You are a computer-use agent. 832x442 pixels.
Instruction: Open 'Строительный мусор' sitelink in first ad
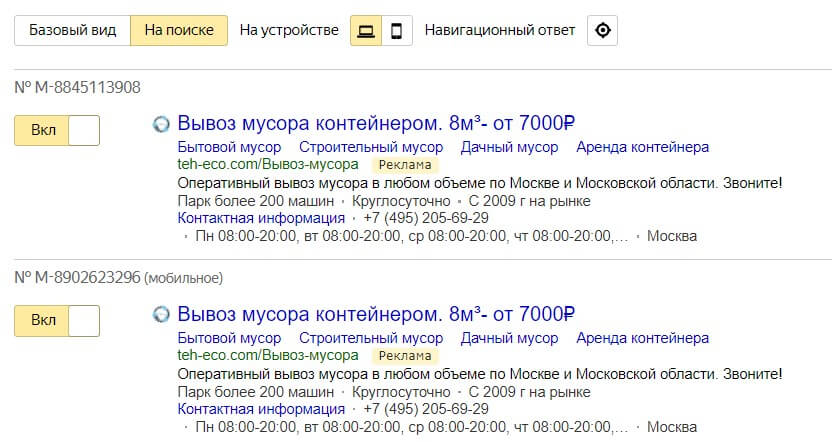click(371, 147)
